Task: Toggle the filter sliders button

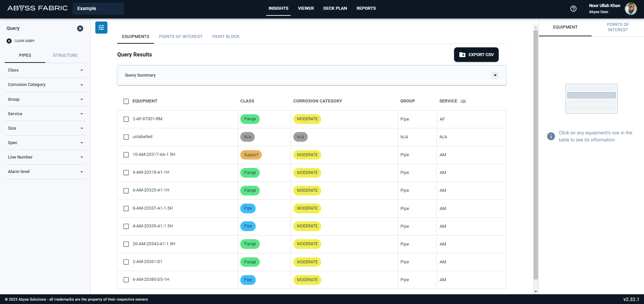Action: click(101, 28)
